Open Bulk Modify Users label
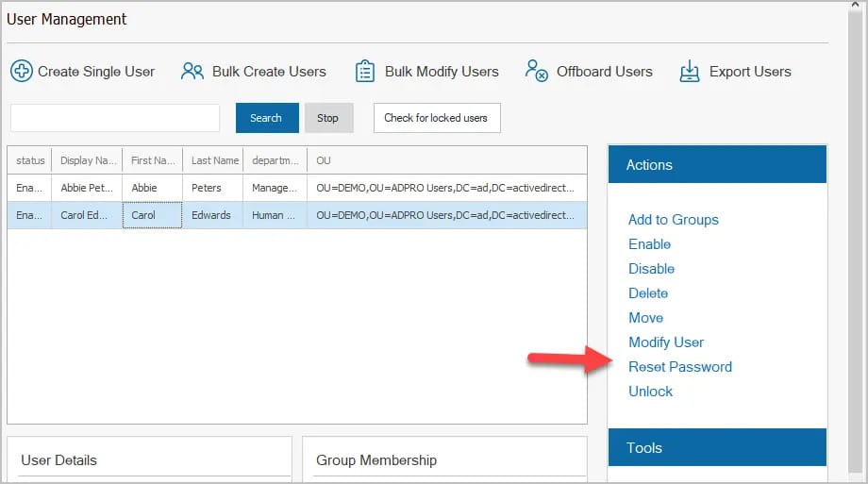Image resolution: width=868 pixels, height=484 pixels. pos(442,72)
